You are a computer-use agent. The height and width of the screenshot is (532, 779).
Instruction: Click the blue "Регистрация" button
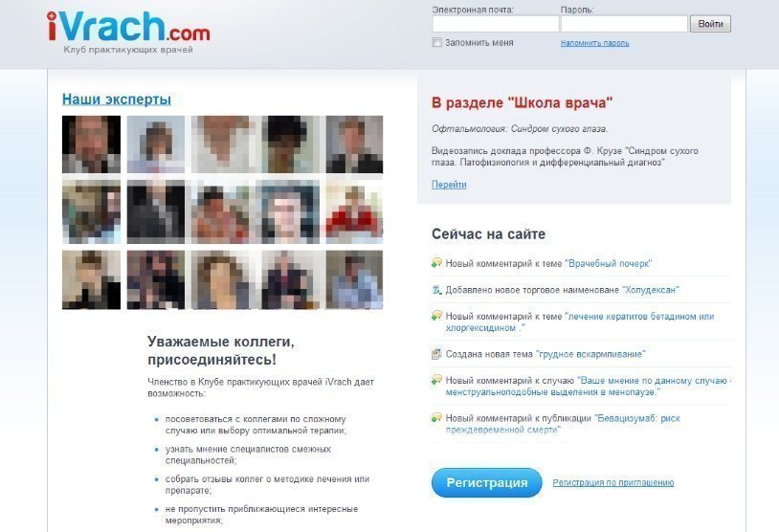(486, 482)
